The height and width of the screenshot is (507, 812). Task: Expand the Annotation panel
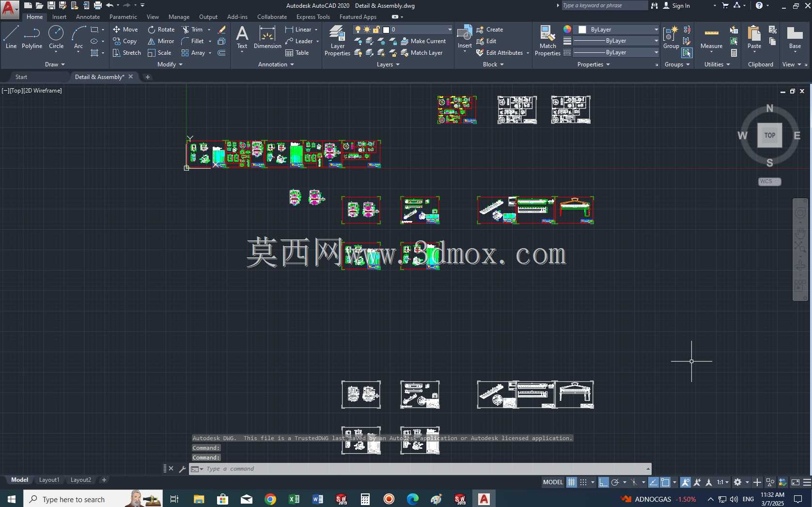[276, 64]
